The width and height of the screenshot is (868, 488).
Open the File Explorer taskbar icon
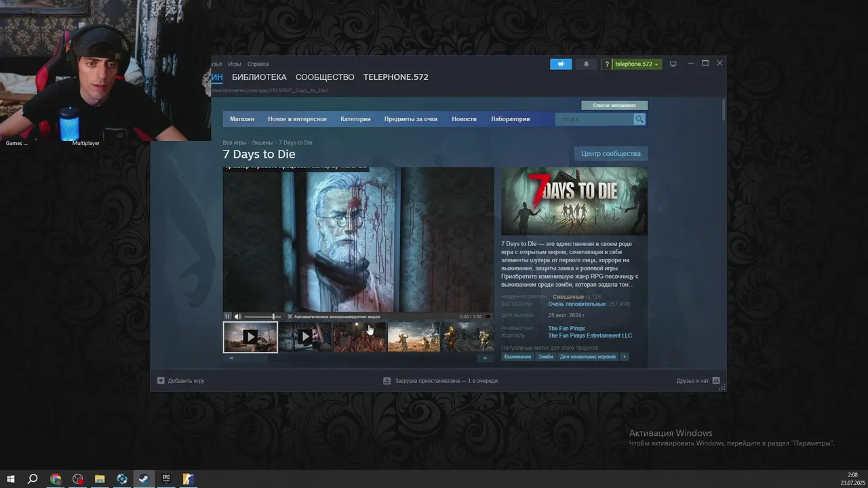coord(100,479)
